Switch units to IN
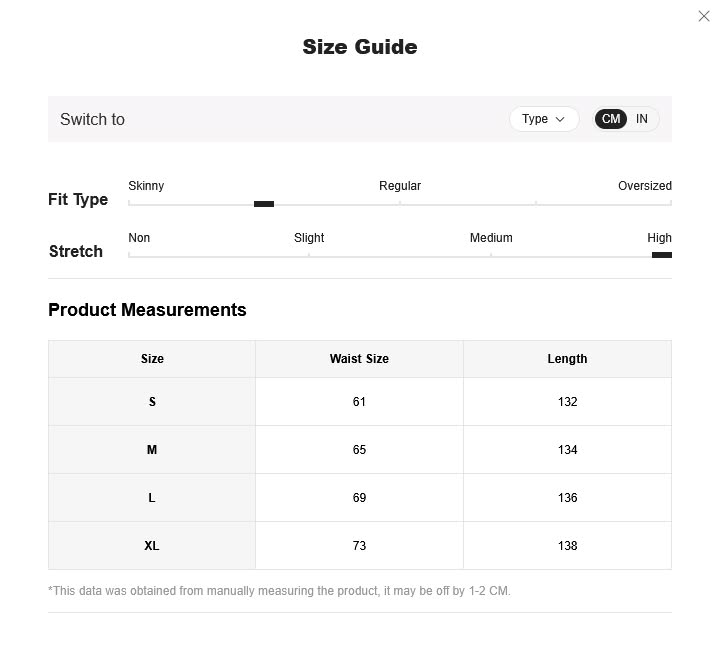 [642, 119]
